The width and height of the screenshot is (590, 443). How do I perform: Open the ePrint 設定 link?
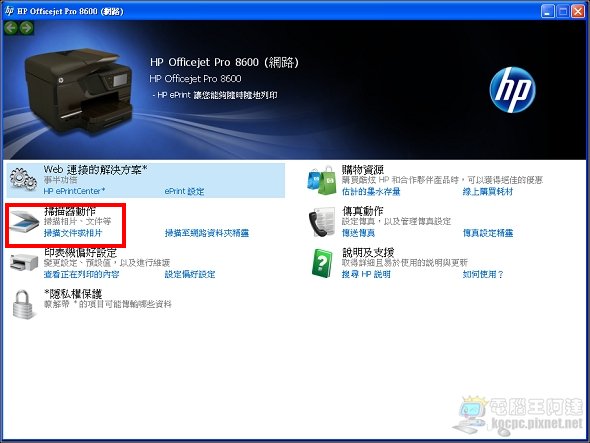[184, 191]
